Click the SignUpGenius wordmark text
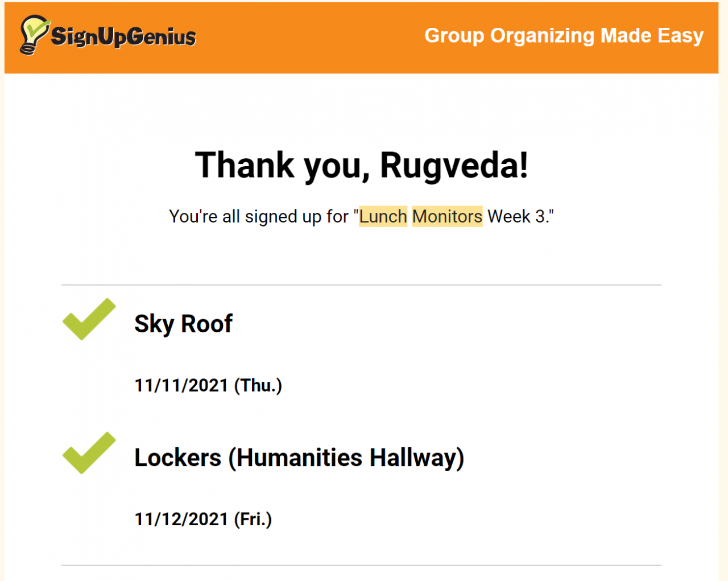This screenshot has width=728, height=581. tap(123, 37)
